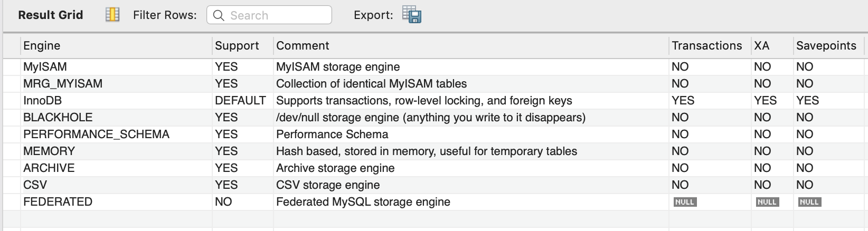Viewport: 868px width, 231px height.
Task: Click the Comment column header
Action: pyautogui.click(x=303, y=46)
